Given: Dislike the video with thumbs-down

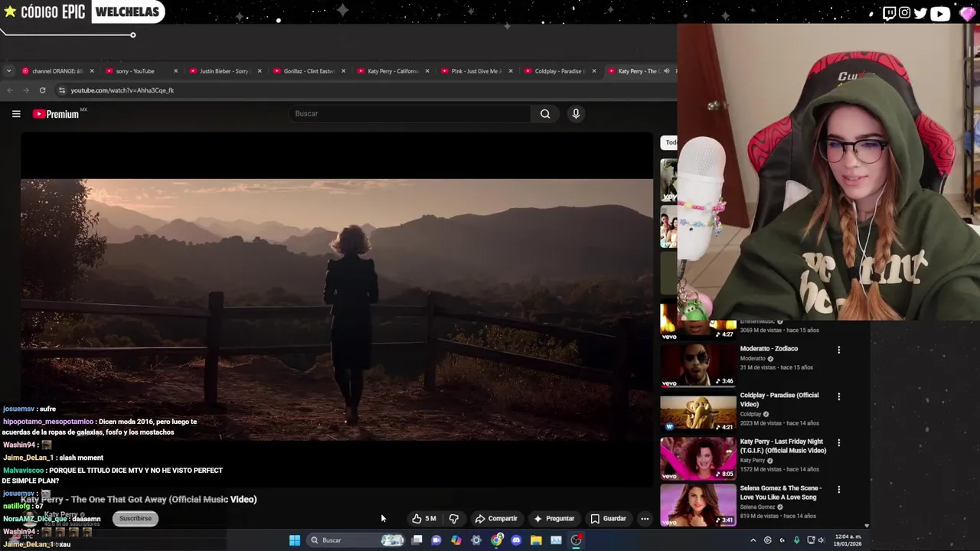Looking at the screenshot, I should point(453,519).
